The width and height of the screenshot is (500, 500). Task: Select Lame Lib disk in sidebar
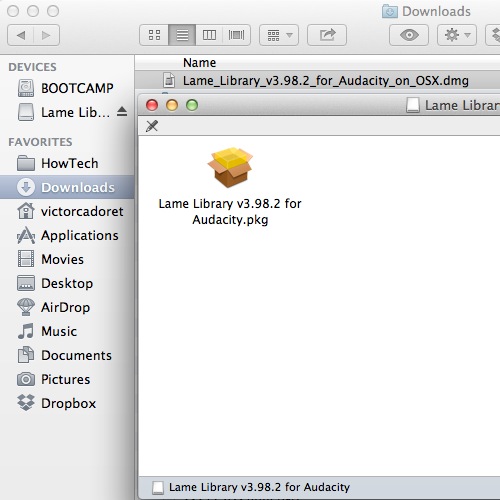pos(67,112)
